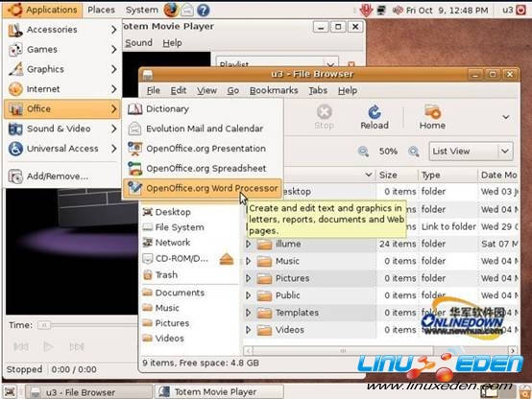Click the volume tray icon
The image size is (532, 399).
coord(397,11)
